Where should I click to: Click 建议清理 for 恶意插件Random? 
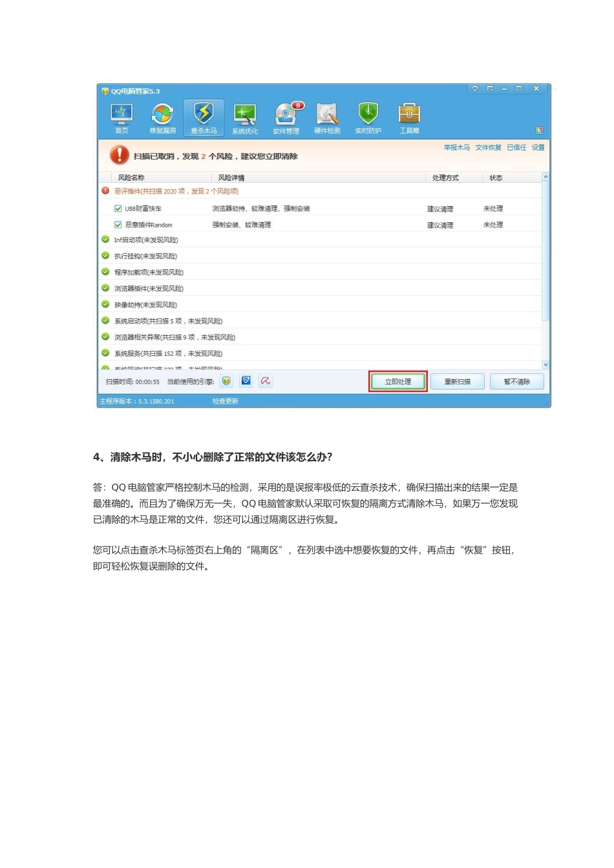[x=440, y=225]
